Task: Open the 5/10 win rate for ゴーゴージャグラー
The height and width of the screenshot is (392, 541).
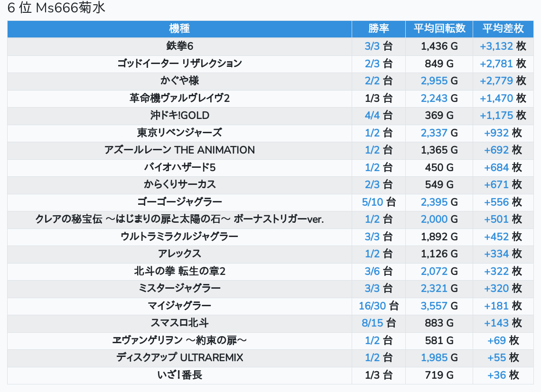Action: (x=372, y=202)
